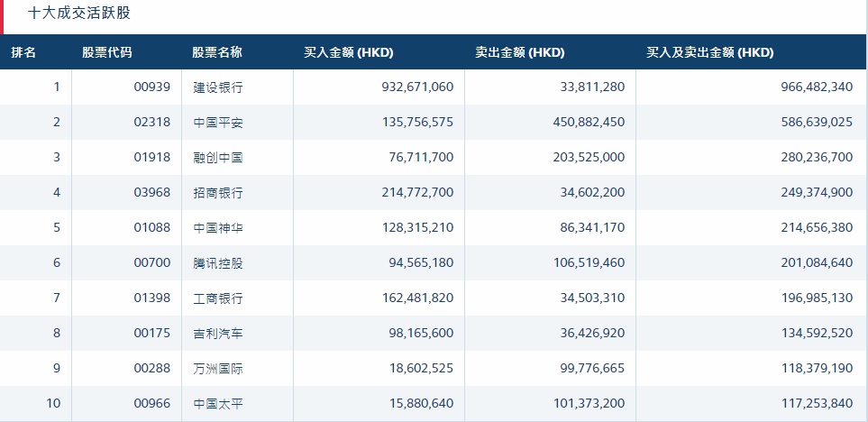Click buy amount 94,565,180
This screenshot has width=868, height=422.
423,262
